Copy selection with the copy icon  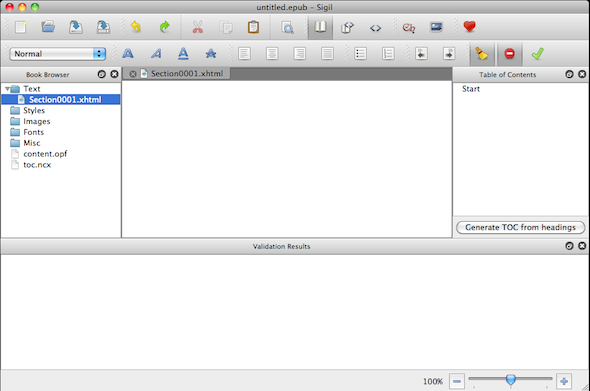click(226, 27)
